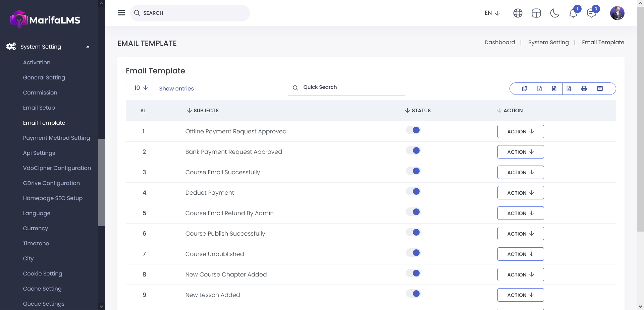Viewport: 644px width, 310px height.
Task: Open the chat messages icon
Action: (591, 13)
